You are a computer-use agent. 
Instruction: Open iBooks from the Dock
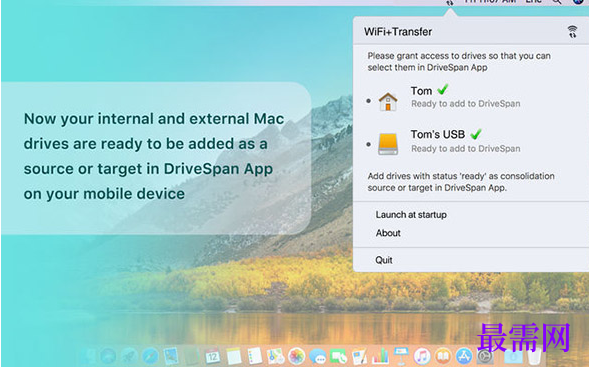(x=443, y=356)
